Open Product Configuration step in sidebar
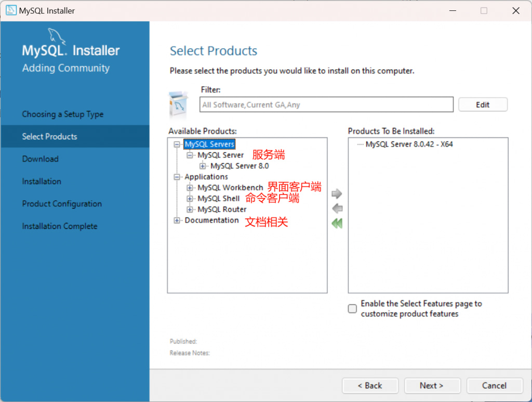 [62, 204]
